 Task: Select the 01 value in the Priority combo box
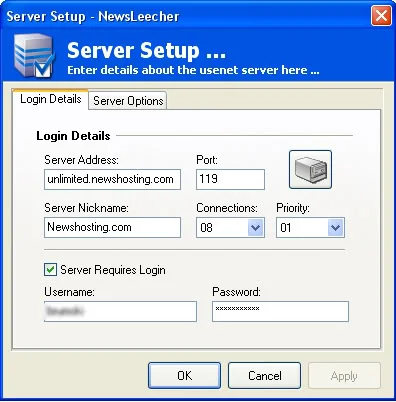(x=302, y=228)
